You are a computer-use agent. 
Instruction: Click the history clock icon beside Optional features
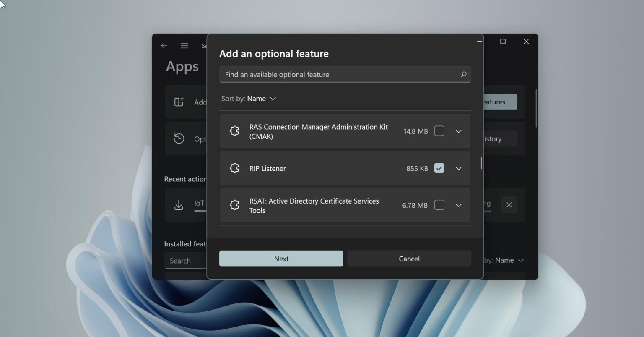tap(179, 138)
